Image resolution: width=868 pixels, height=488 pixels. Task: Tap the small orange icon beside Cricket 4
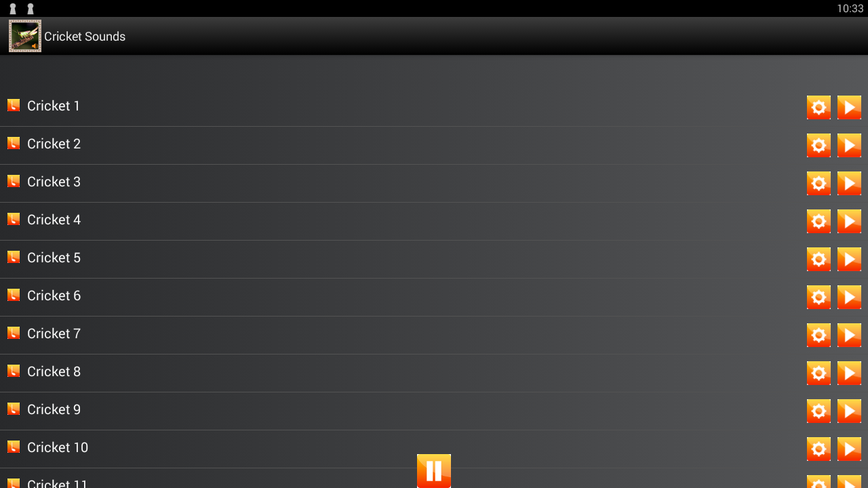click(x=14, y=219)
